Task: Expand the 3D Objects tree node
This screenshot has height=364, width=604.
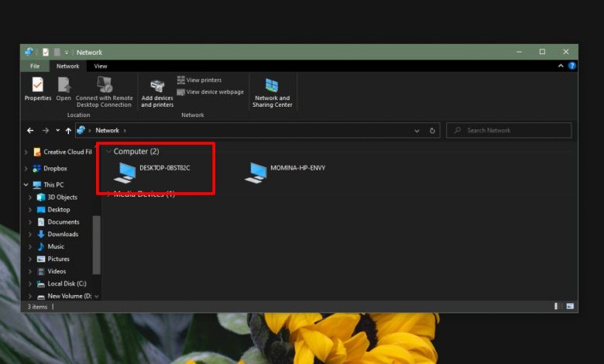Action: click(x=30, y=197)
